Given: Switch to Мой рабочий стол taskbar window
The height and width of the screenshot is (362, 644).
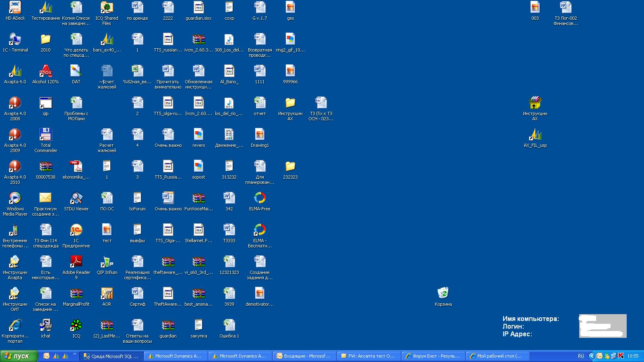Looking at the screenshot, I should point(497,356).
